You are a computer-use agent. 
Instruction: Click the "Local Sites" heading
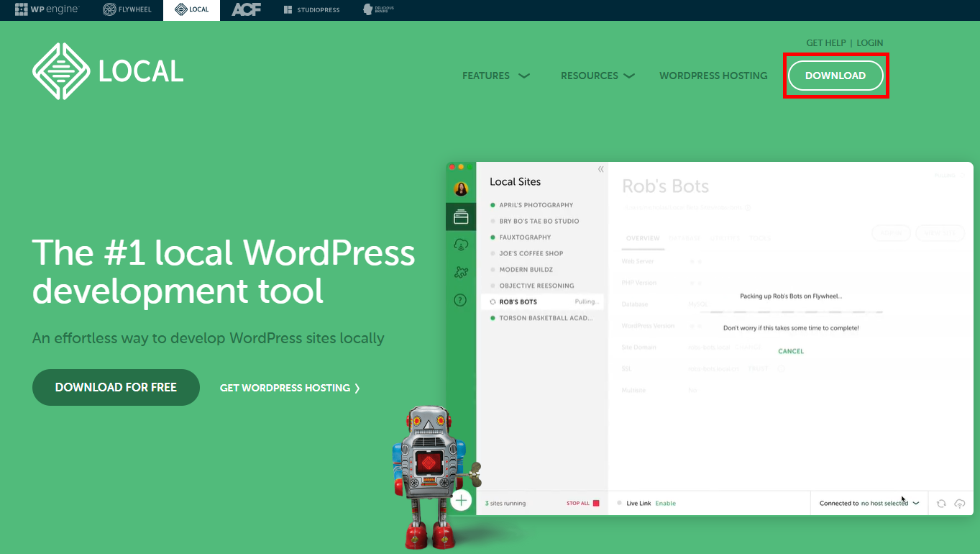515,182
